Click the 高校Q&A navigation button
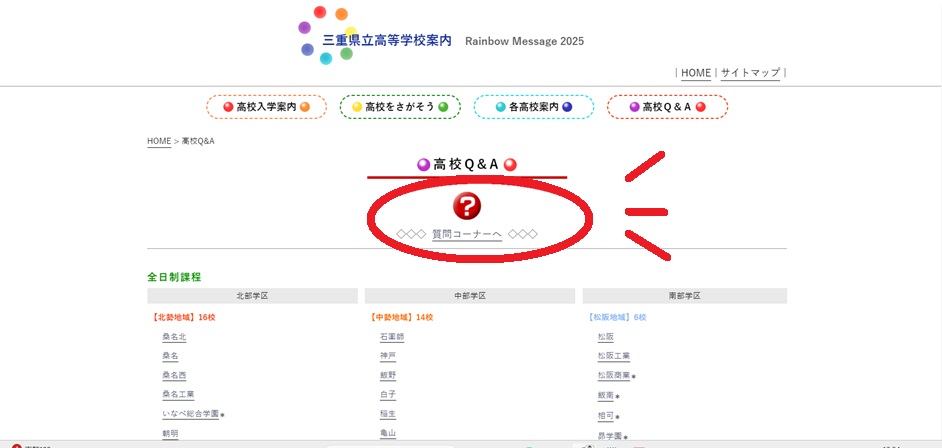The width and height of the screenshot is (942, 448). pos(667,107)
